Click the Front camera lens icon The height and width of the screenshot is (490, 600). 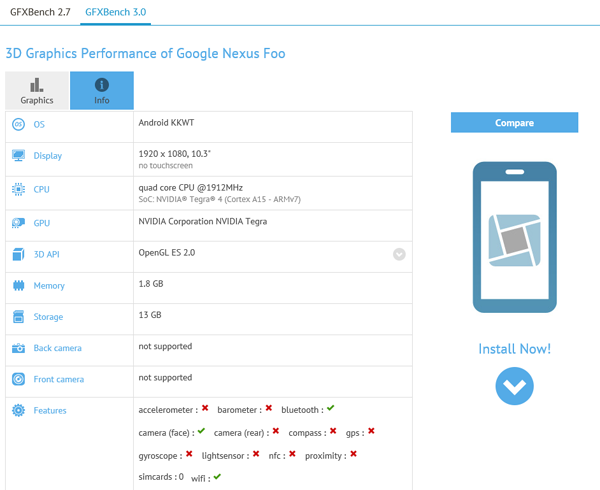tap(18, 379)
